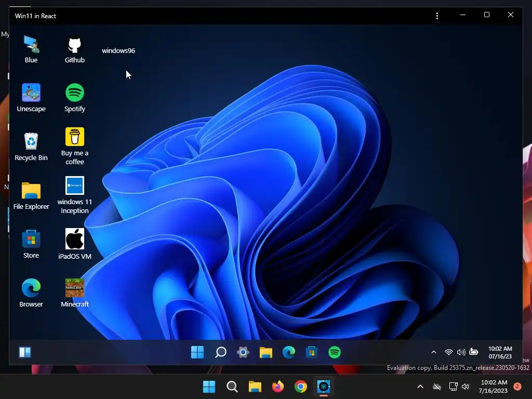Open File Explorer from the desktop
The width and height of the screenshot is (532, 399).
[x=31, y=195]
